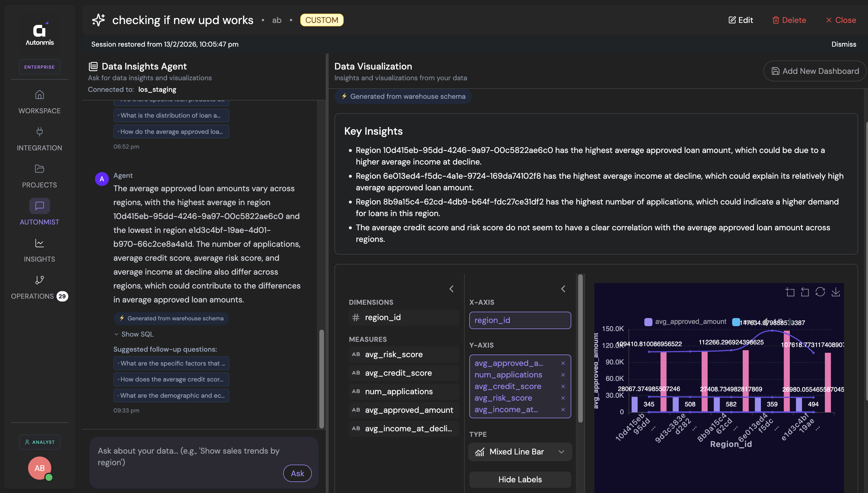This screenshot has height=493, width=868.
Task: Open Operations branch icon in sidebar
Action: click(39, 280)
